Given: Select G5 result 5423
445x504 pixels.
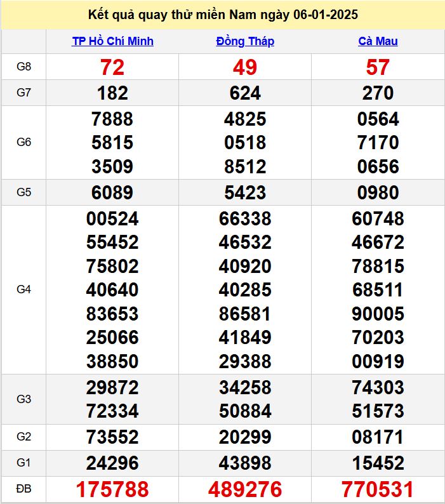Looking at the screenshot, I should tap(245, 192).
